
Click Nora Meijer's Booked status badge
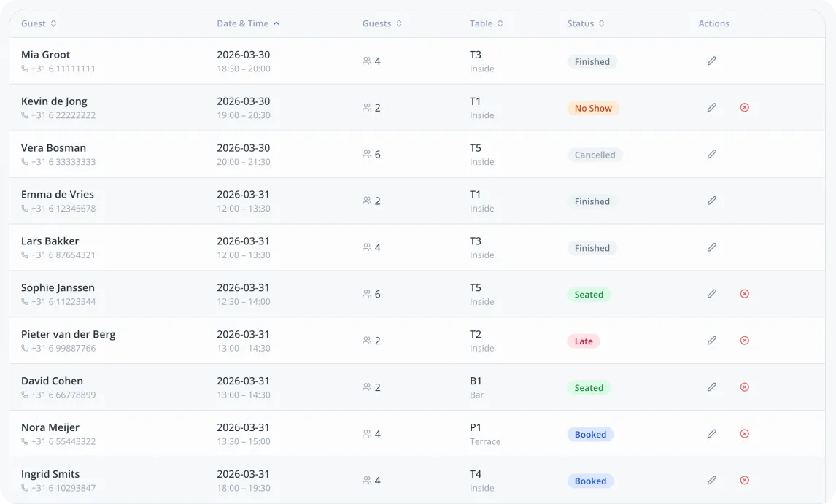click(590, 435)
